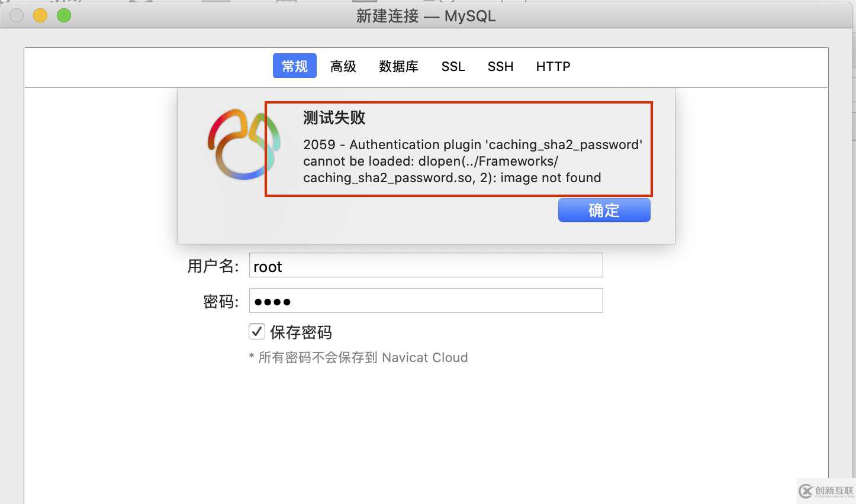The height and width of the screenshot is (504, 856).
Task: Open the SSH settings tab
Action: click(500, 66)
